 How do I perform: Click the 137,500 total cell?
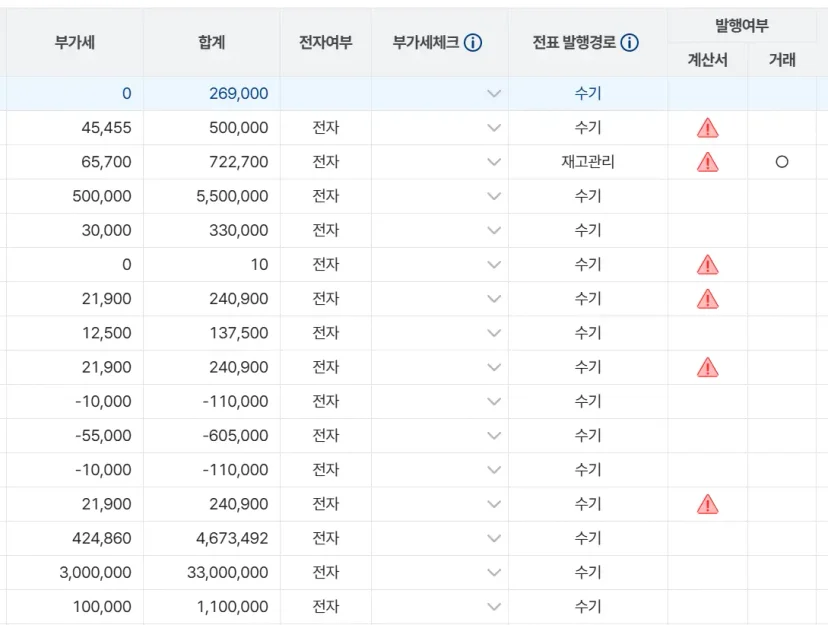pos(212,333)
